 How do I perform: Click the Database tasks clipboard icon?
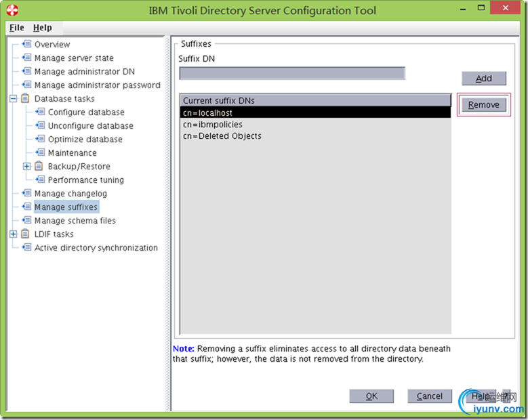25,98
